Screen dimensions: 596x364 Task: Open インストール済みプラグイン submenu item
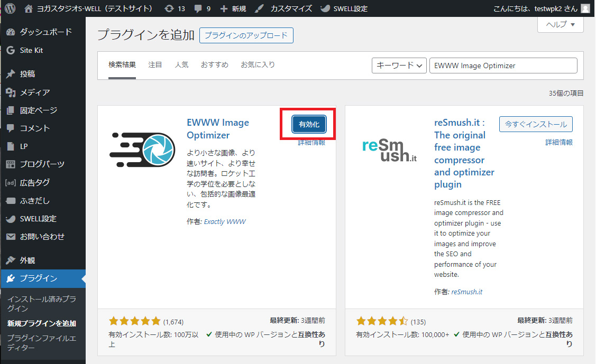(x=42, y=304)
